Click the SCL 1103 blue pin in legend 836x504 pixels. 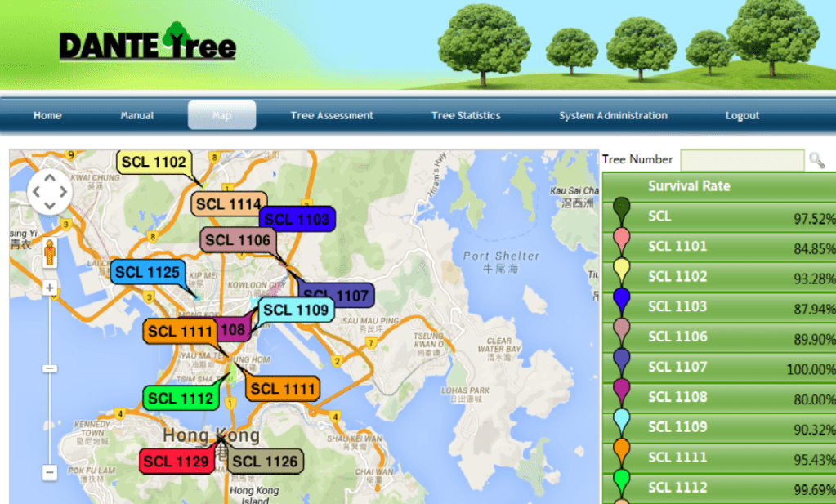point(621,301)
